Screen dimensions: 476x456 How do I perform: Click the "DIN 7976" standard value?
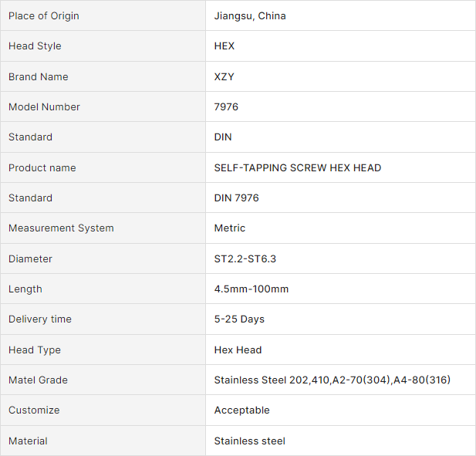pos(237,198)
